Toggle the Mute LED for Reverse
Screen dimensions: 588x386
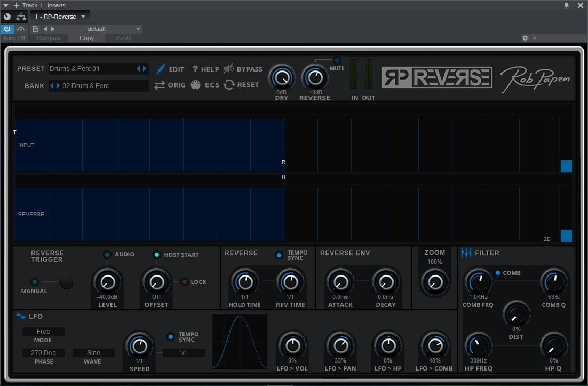[x=337, y=60]
